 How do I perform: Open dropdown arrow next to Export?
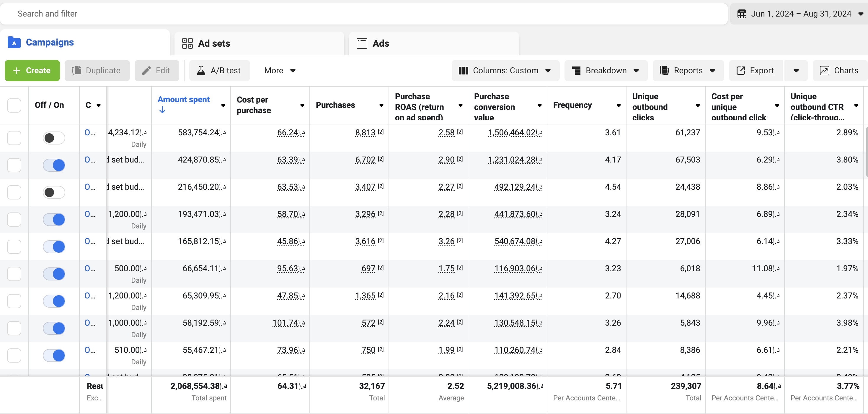pos(796,70)
